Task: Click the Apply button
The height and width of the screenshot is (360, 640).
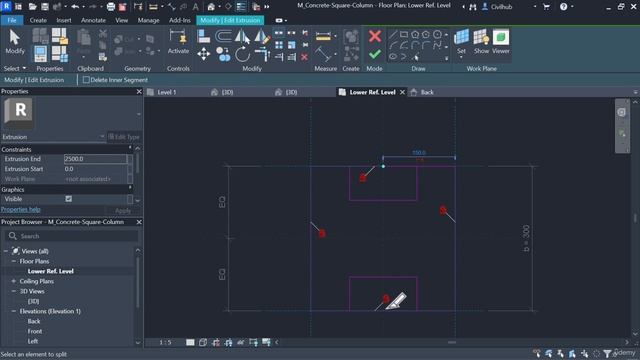Action: pyautogui.click(x=123, y=211)
